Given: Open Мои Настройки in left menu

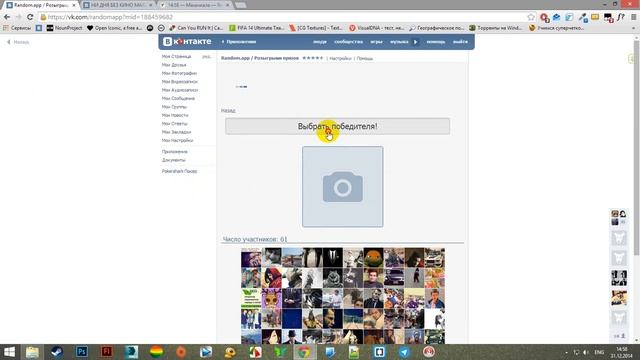Looking at the screenshot, I should pyautogui.click(x=178, y=140).
